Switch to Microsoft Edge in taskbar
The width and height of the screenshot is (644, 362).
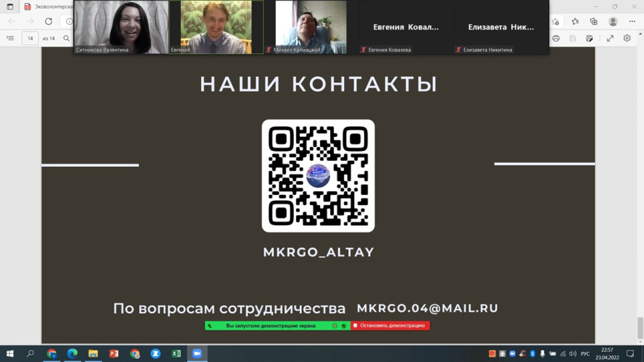point(72,353)
